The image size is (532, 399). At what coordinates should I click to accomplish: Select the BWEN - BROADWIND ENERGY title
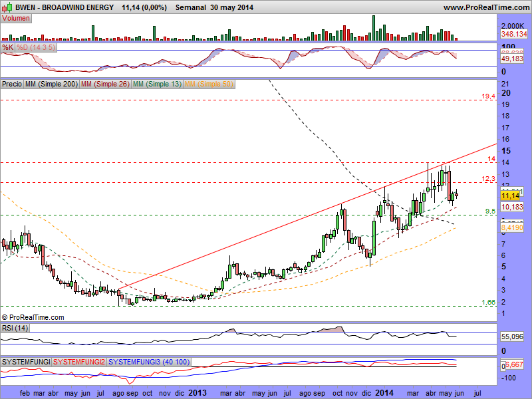(65, 7)
